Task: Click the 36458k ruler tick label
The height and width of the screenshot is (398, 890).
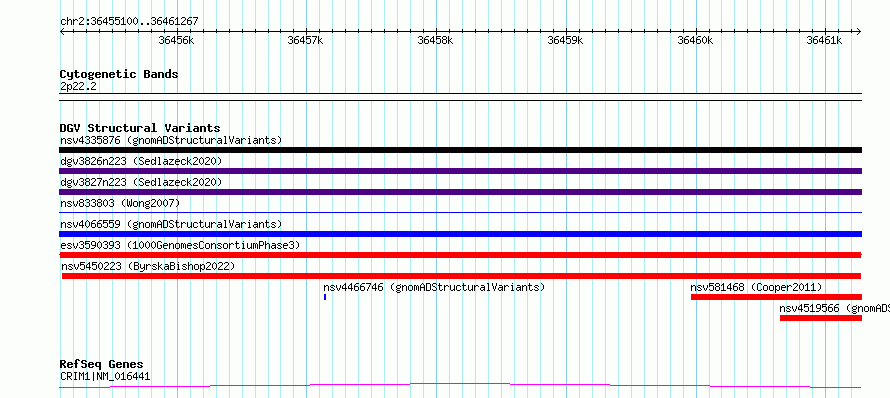Action: click(x=435, y=40)
